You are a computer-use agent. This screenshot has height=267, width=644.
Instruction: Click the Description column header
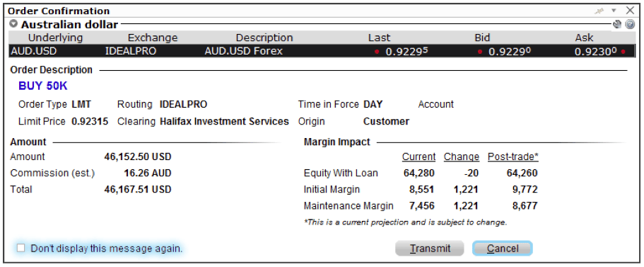tap(264, 38)
